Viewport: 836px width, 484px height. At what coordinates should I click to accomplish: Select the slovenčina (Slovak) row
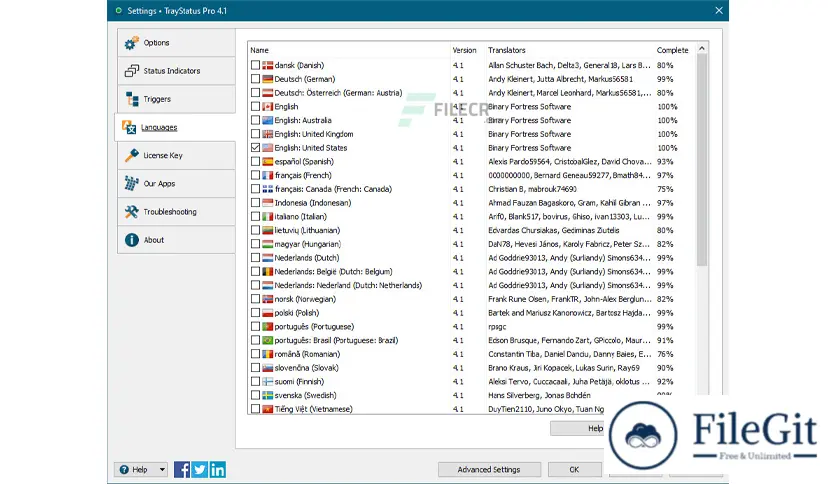tap(472, 368)
